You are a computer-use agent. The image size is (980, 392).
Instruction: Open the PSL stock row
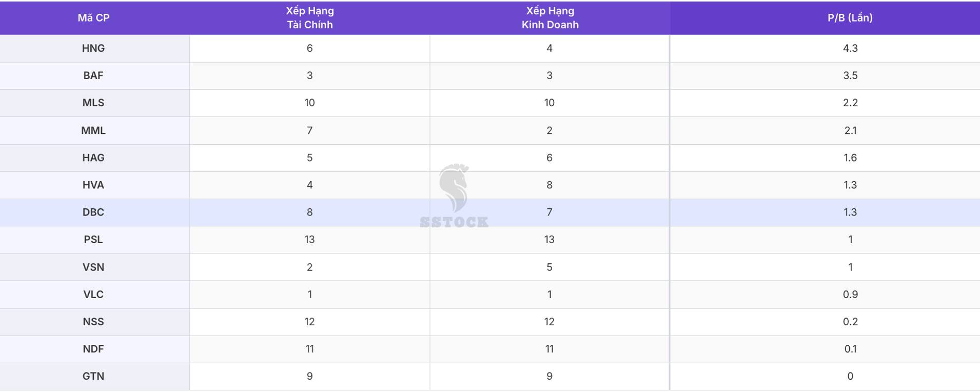point(93,239)
